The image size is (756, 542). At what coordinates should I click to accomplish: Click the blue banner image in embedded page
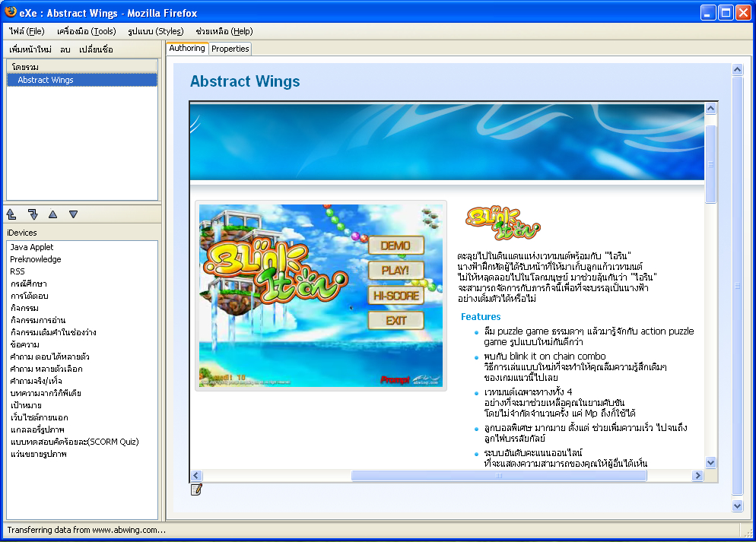pyautogui.click(x=447, y=142)
